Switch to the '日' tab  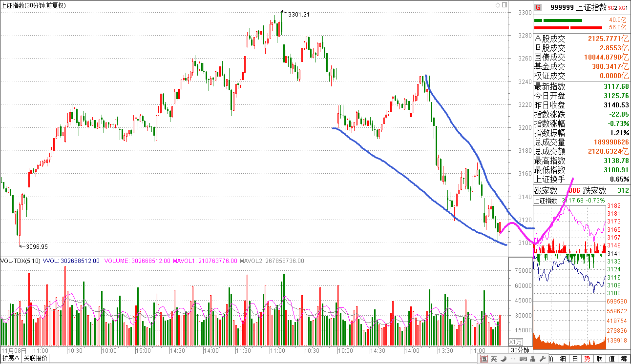tap(575, 359)
